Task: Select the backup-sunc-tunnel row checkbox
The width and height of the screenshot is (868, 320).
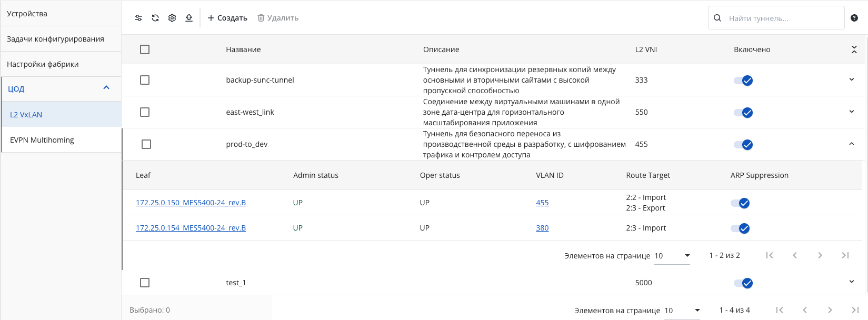Action: pos(145,80)
